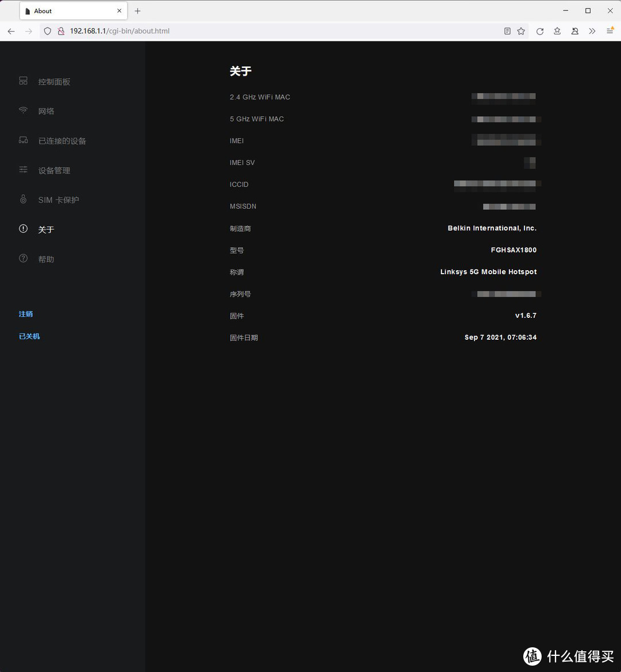This screenshot has height=672, width=621.
Task: Bookmark this page with the star
Action: [x=521, y=31]
